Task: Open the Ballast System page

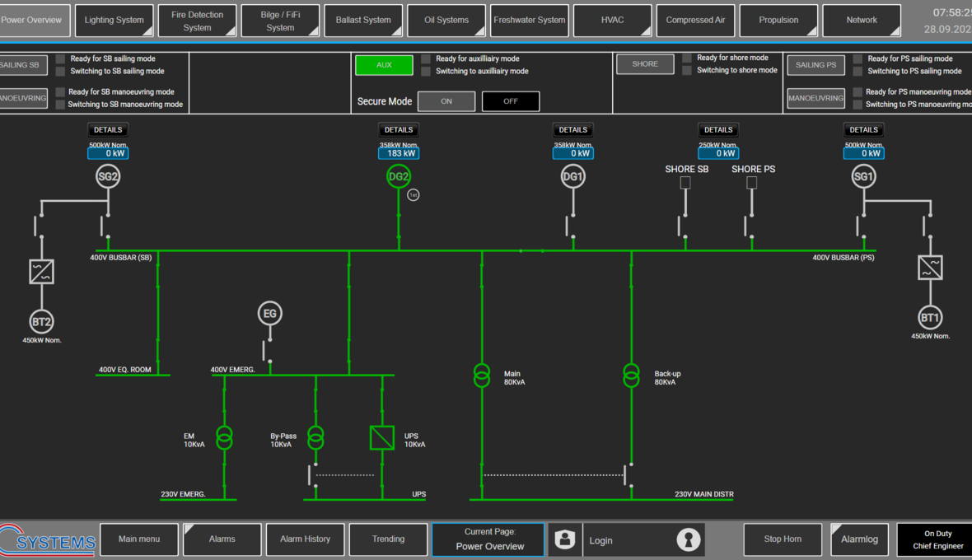Action: (x=362, y=20)
